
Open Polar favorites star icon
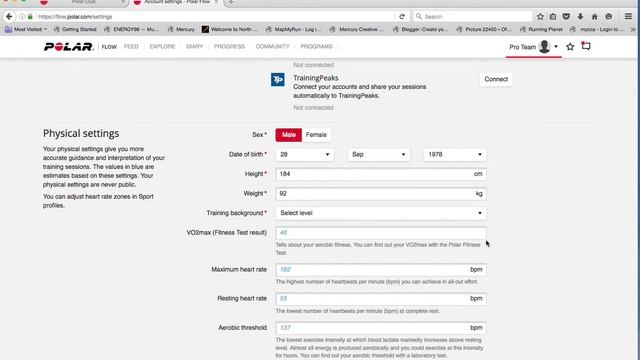(x=570, y=47)
